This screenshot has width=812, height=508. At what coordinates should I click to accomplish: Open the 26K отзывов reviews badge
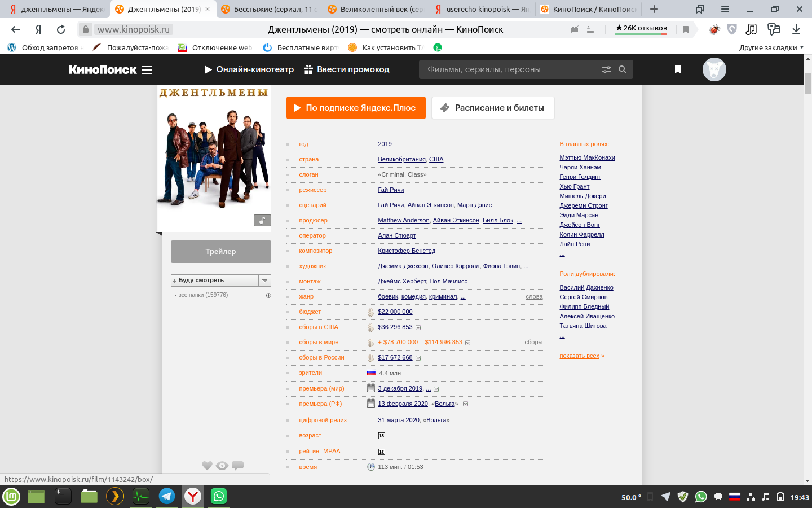pos(641,28)
